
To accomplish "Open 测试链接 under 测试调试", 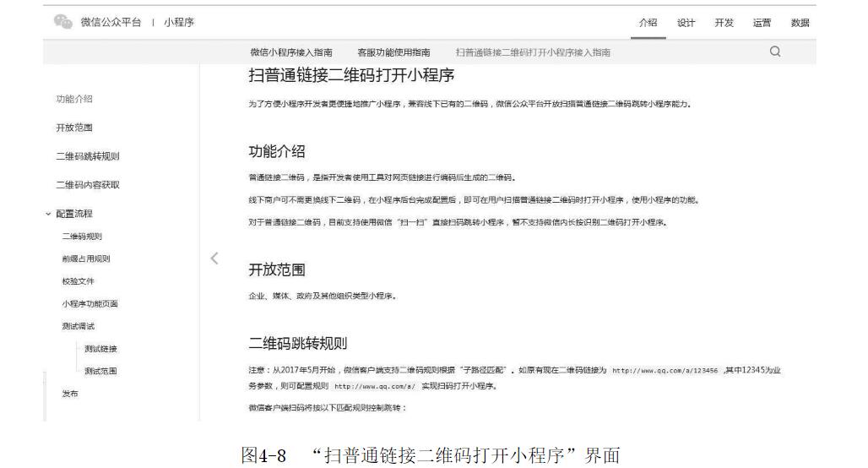I will pos(100,348).
